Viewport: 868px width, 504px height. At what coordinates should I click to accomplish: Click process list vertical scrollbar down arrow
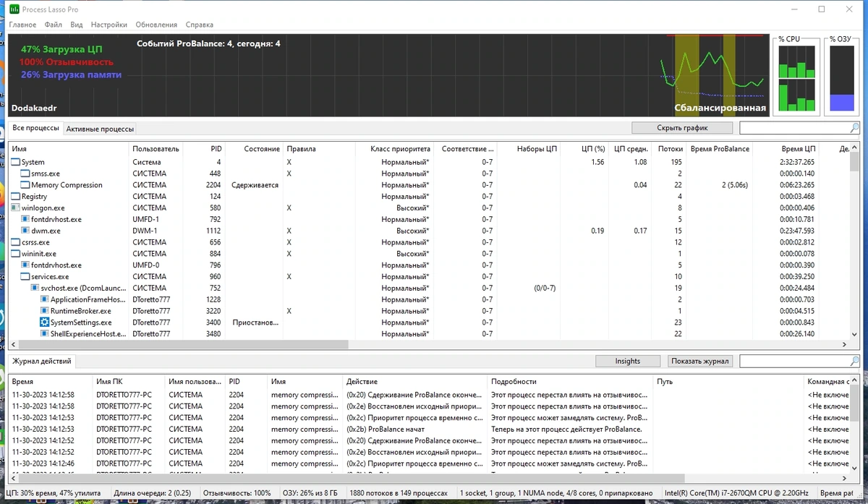(x=855, y=335)
